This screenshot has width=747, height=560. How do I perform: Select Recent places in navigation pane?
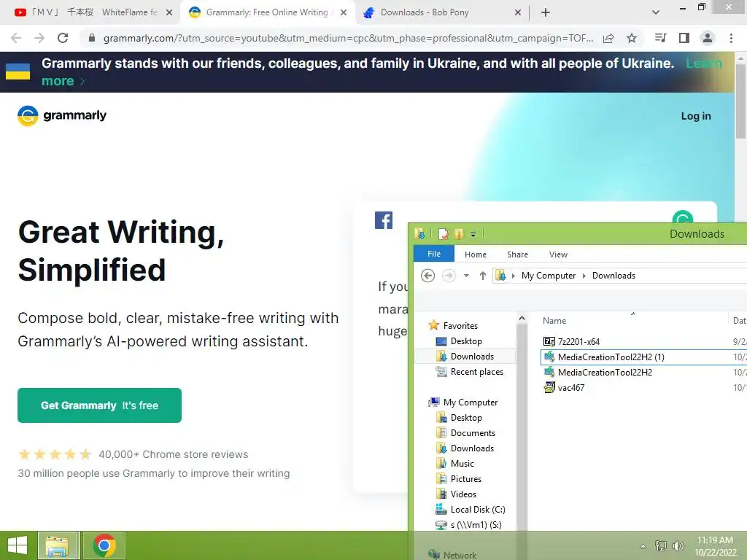[477, 371]
